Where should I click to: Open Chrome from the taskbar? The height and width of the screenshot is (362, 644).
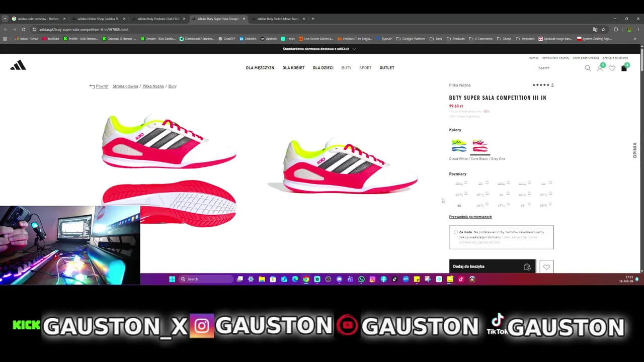(x=306, y=279)
